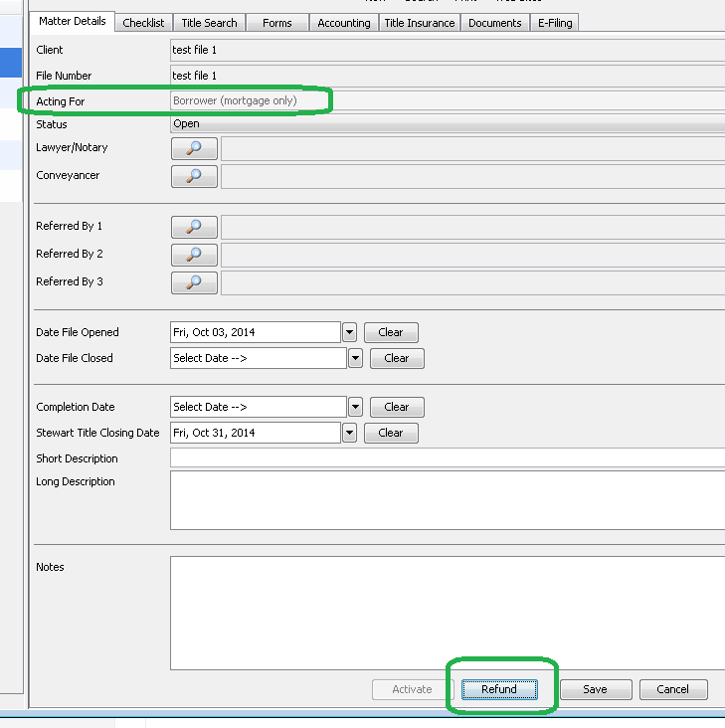Click into the Long Description box
Screen dimensions: 725x728
coord(448,500)
